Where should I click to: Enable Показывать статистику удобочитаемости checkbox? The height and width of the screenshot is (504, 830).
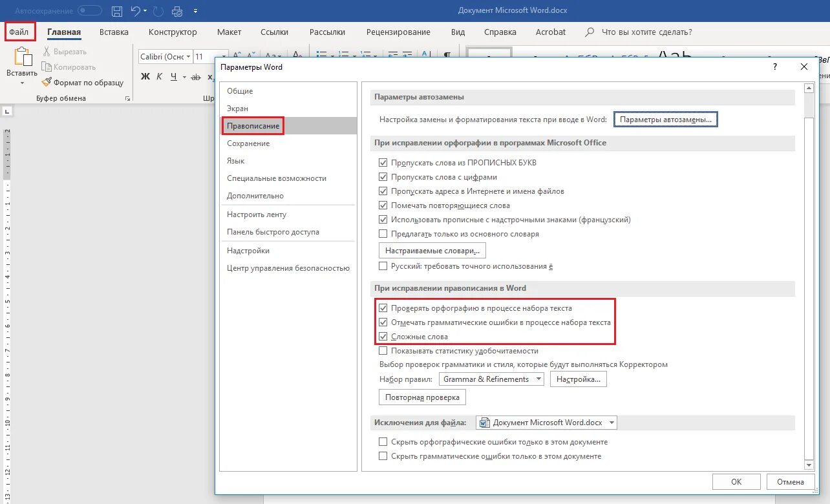(383, 351)
